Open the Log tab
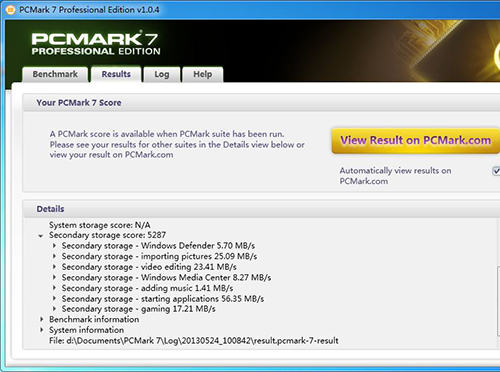The width and height of the screenshot is (500, 372). 162,74
